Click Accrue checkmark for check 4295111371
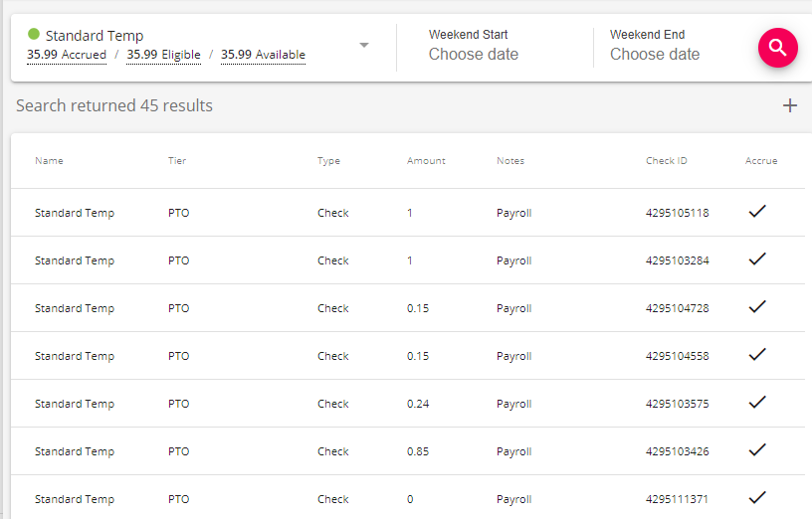 [757, 497]
